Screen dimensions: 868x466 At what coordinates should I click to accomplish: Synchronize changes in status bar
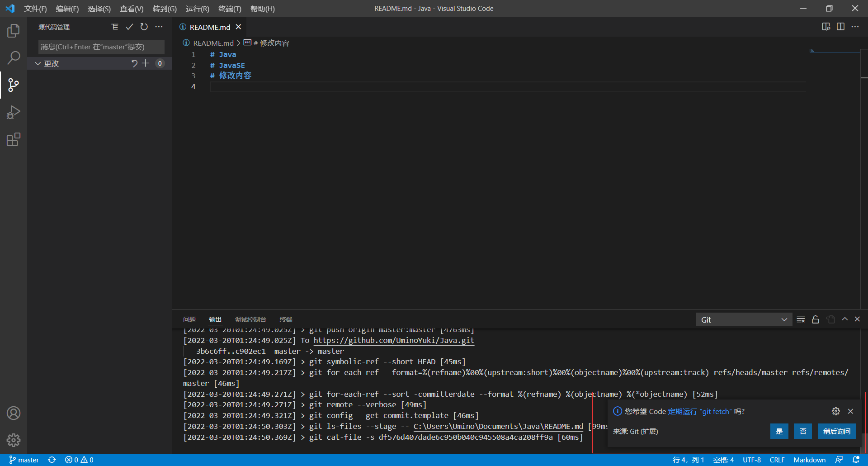(x=52, y=460)
